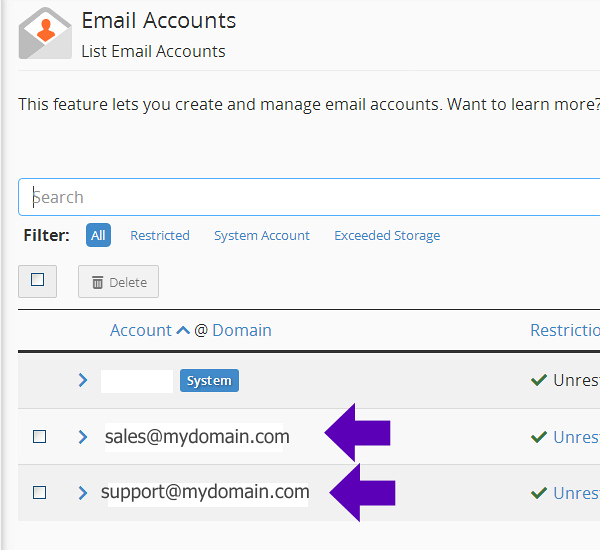Sort by the Domain column header
This screenshot has height=550, width=600.
pyautogui.click(x=242, y=331)
